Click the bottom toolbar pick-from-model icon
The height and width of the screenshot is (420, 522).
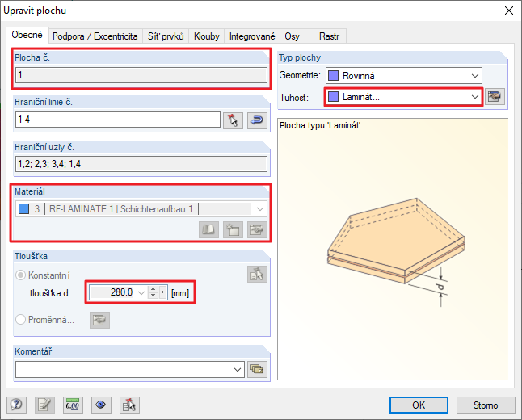129,405
